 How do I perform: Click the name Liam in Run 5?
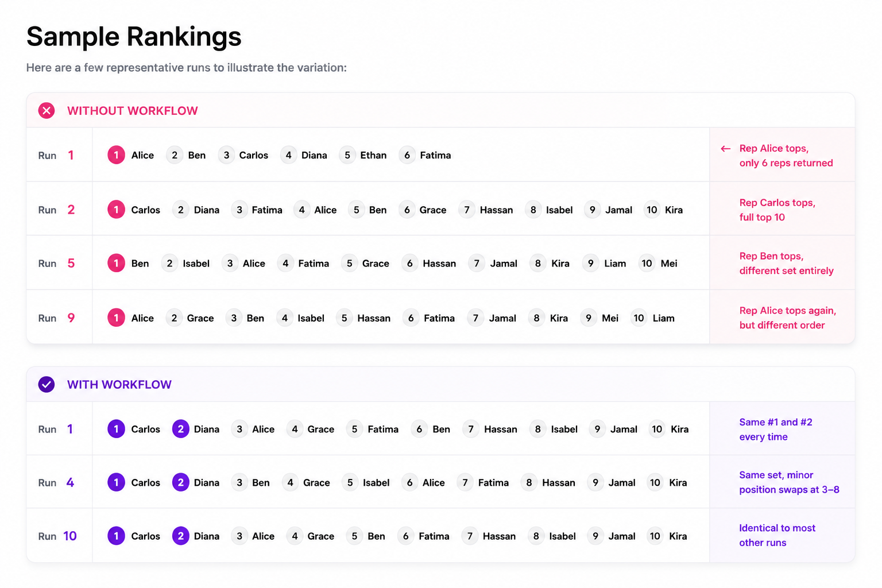pyautogui.click(x=615, y=263)
